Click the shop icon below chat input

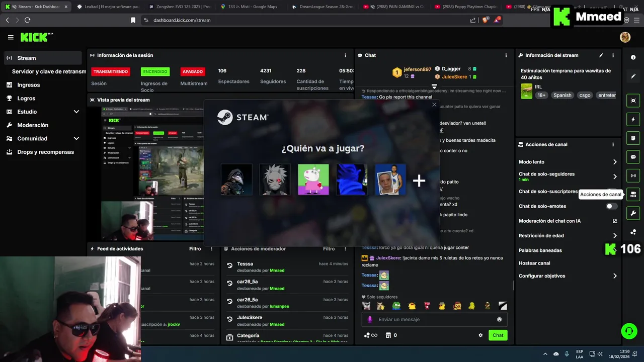click(388, 335)
